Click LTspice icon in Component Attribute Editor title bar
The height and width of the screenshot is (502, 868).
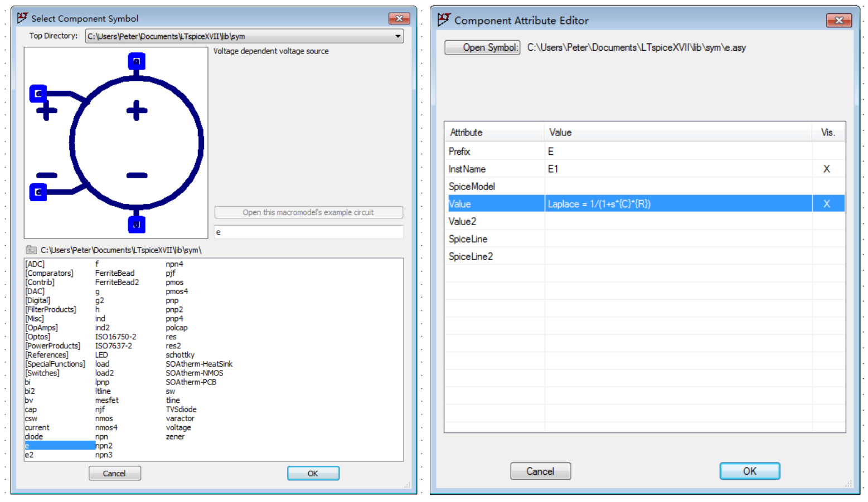click(x=444, y=20)
